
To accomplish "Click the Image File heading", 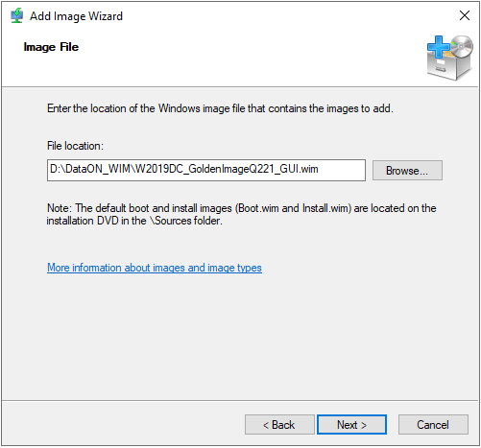I will (x=51, y=47).
